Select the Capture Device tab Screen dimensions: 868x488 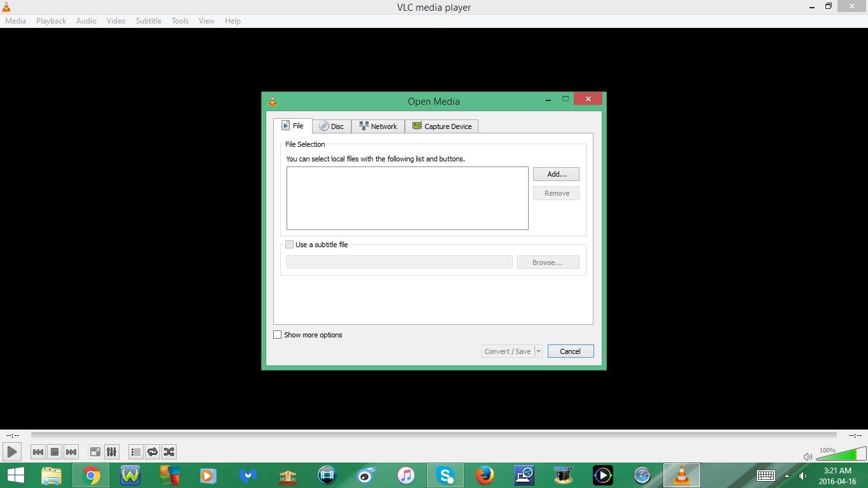(x=442, y=126)
